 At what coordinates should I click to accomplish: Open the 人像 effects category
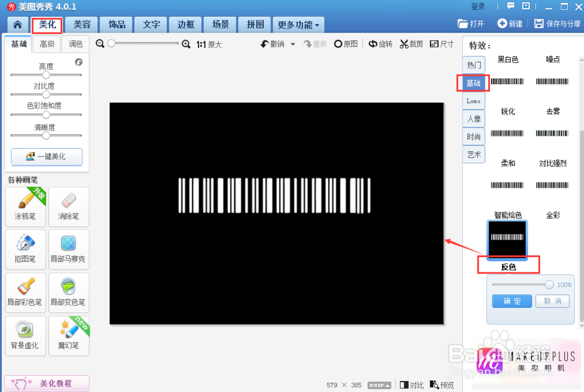click(474, 118)
